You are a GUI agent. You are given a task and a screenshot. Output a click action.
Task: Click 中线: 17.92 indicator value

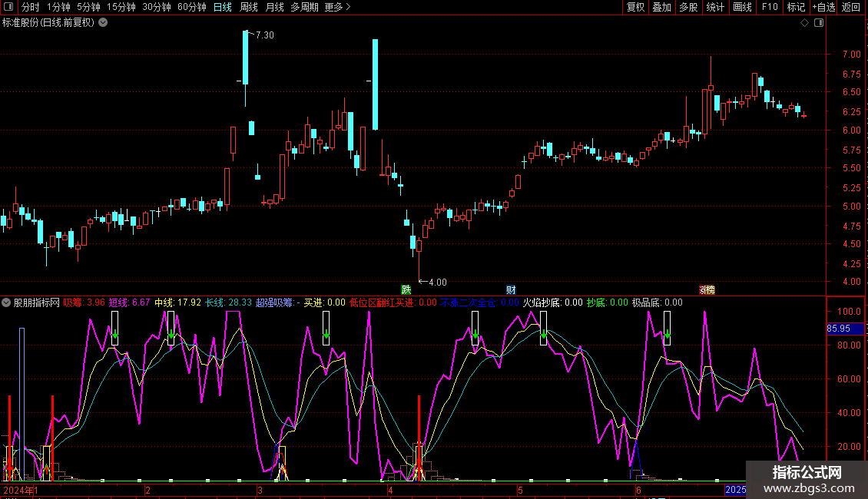[177, 302]
